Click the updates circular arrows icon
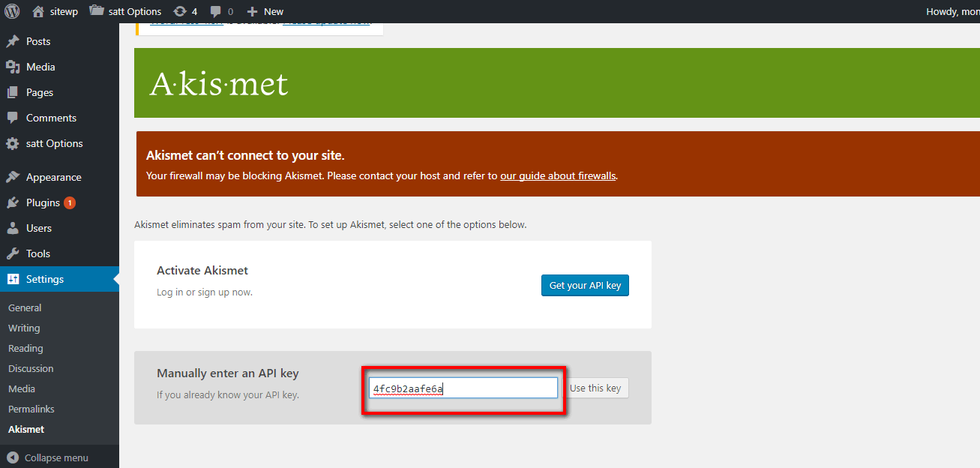The image size is (980, 468). click(x=180, y=11)
